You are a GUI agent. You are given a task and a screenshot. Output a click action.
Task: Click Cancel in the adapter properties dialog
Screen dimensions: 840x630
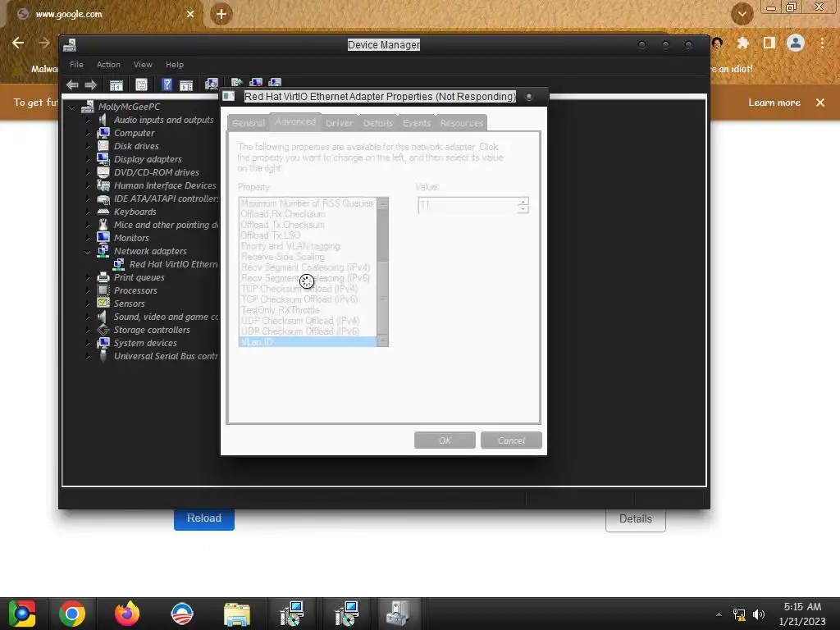(511, 441)
